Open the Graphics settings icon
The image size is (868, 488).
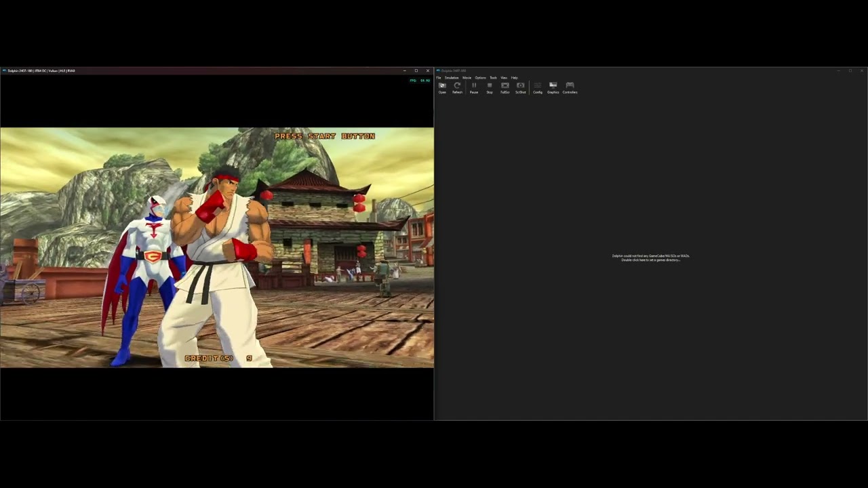[x=553, y=88]
